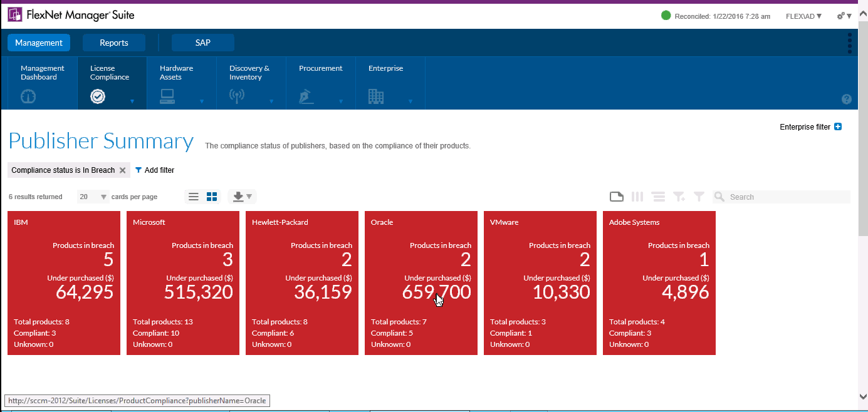Expand the License Compliance menu arrow
This screenshot has height=412, width=868.
(x=132, y=101)
